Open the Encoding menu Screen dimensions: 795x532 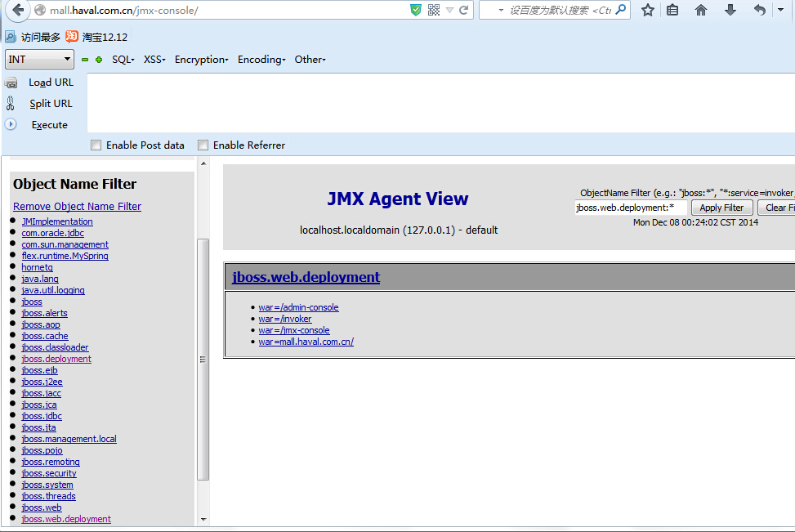point(261,60)
